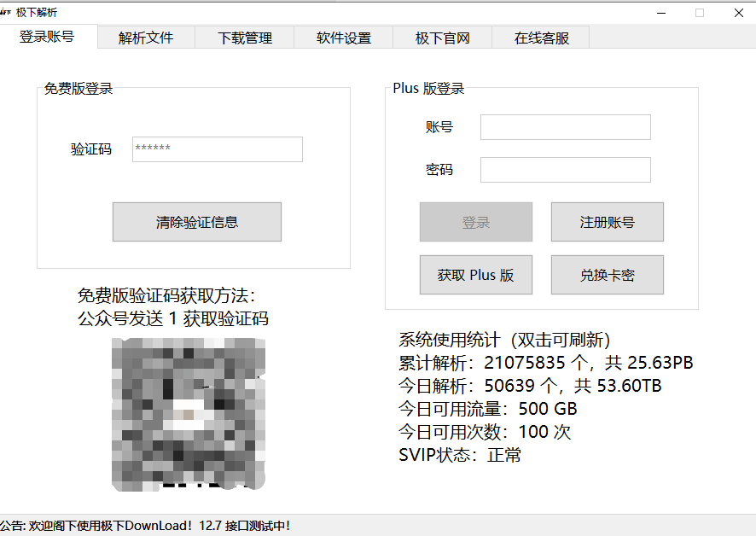This screenshot has width=756, height=536.
Task: Switch to the 登录账号 tab
Action: tap(47, 37)
